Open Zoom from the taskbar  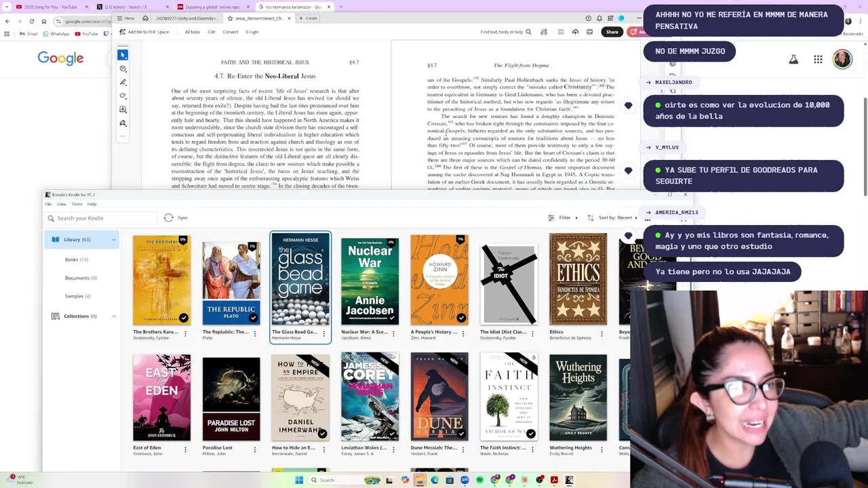tap(465, 480)
